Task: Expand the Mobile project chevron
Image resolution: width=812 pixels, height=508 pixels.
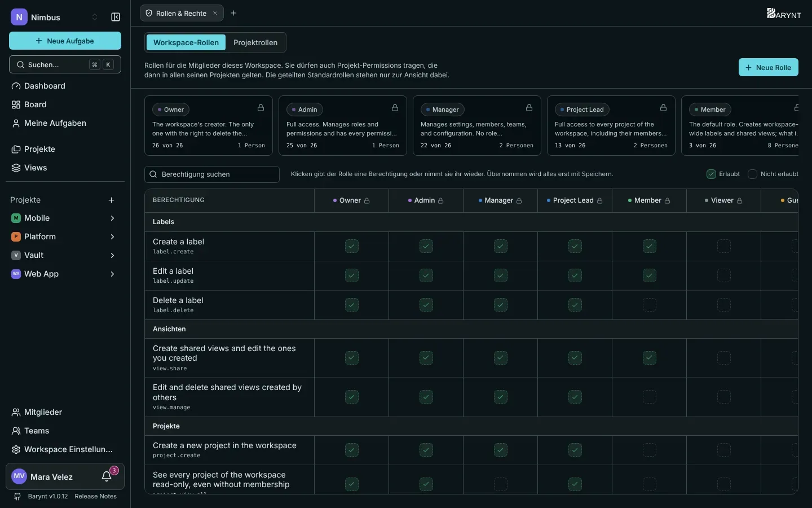Action: pyautogui.click(x=112, y=218)
